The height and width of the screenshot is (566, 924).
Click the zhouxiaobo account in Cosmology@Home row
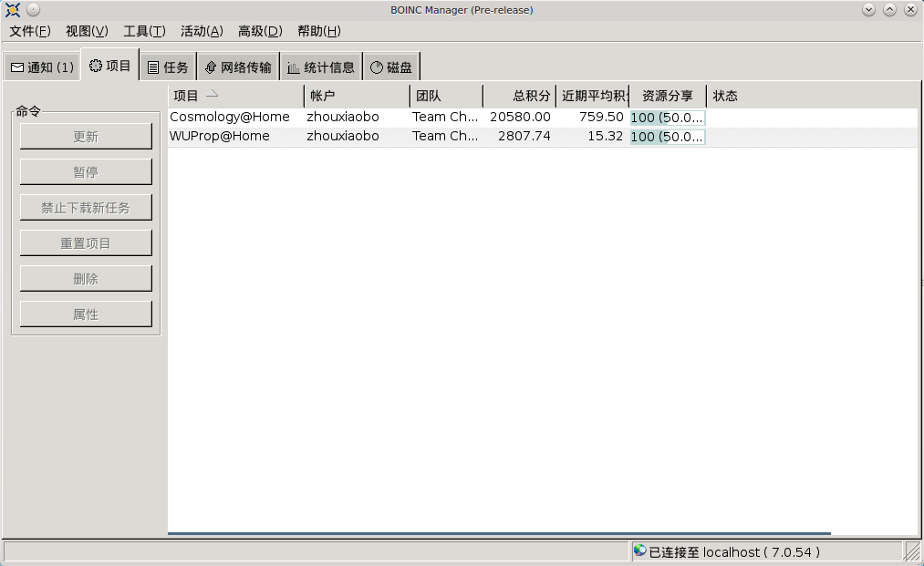click(342, 117)
